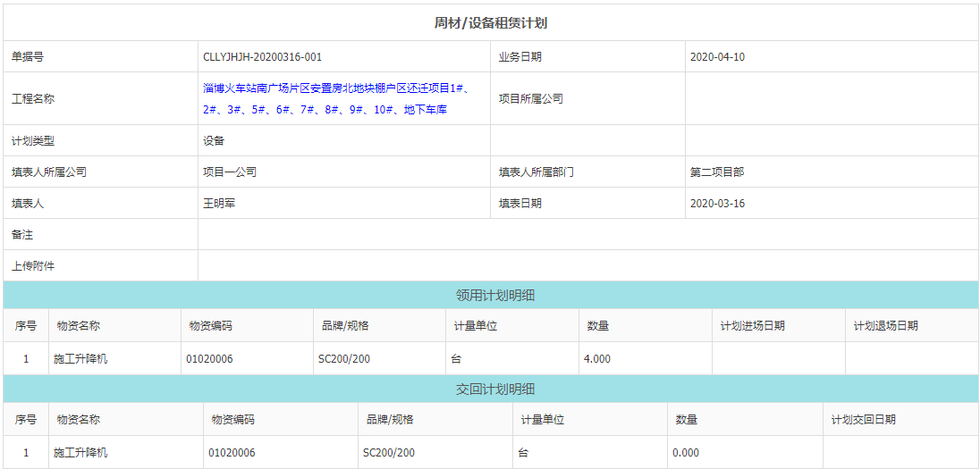Click 物资名称 column header in 交回计划明细
The height and width of the screenshot is (469, 980).
click(x=78, y=419)
